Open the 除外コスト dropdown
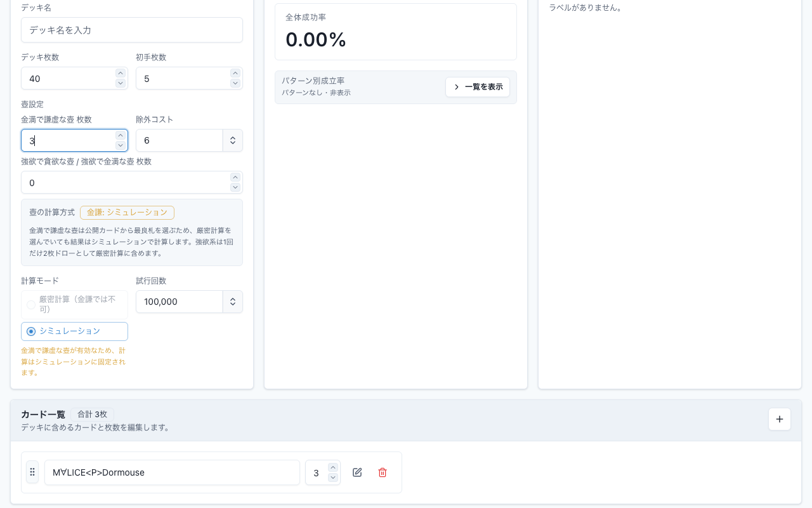The height and width of the screenshot is (508, 812). coord(189,140)
